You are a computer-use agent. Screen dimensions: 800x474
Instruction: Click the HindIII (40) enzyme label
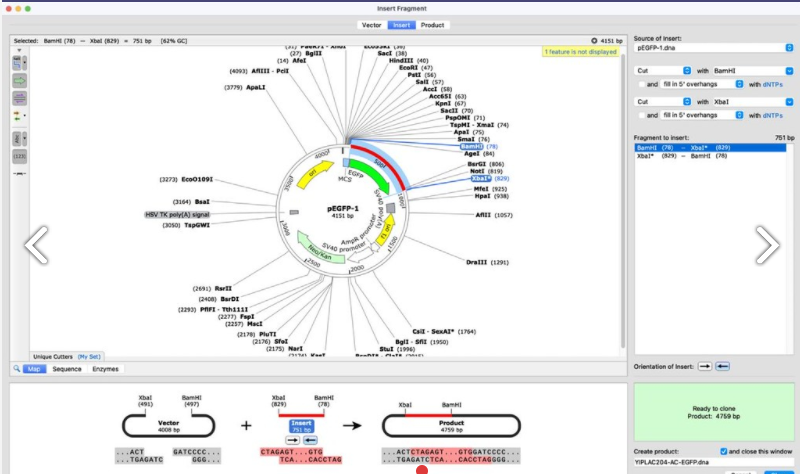(x=409, y=61)
